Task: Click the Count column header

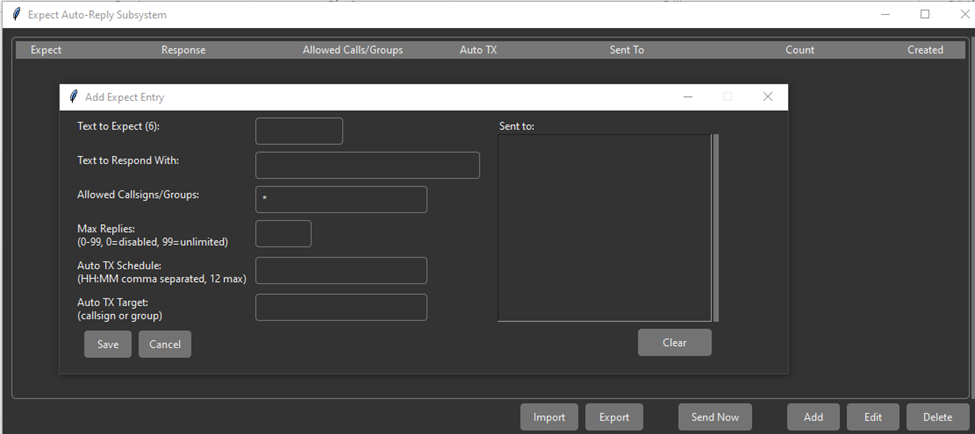Action: (800, 50)
